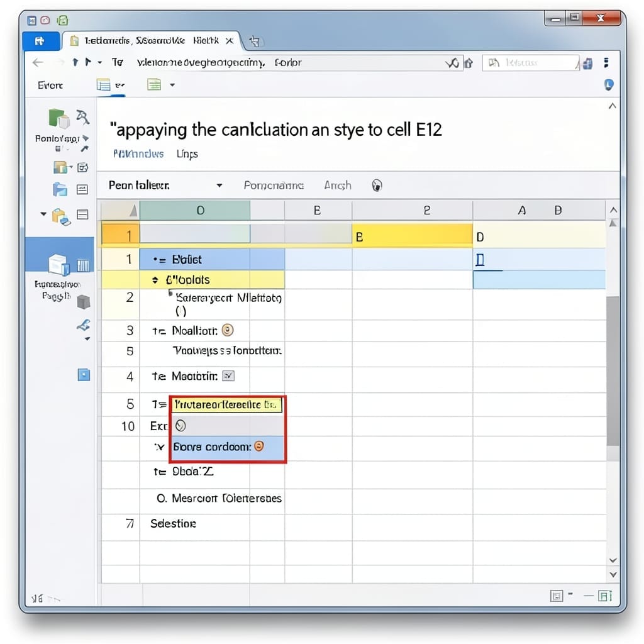The height and width of the screenshot is (644, 644).
Task: Select the tools icon in sidebar
Action: pyautogui.click(x=82, y=116)
